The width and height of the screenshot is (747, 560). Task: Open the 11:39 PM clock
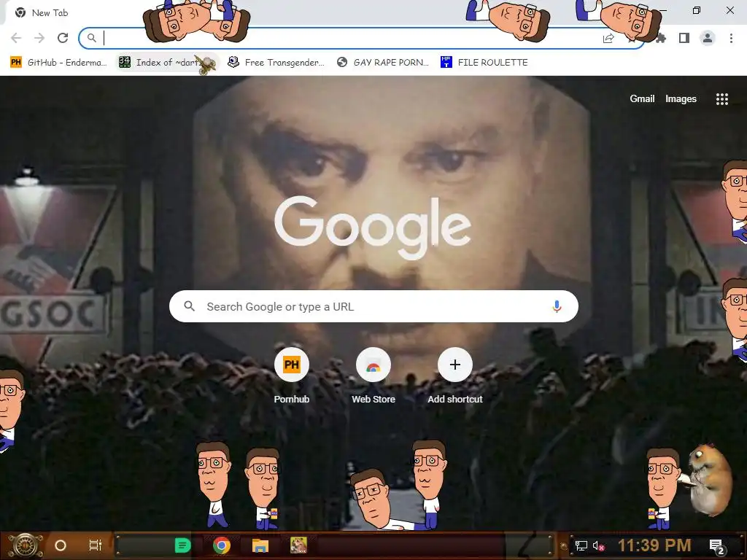point(654,545)
